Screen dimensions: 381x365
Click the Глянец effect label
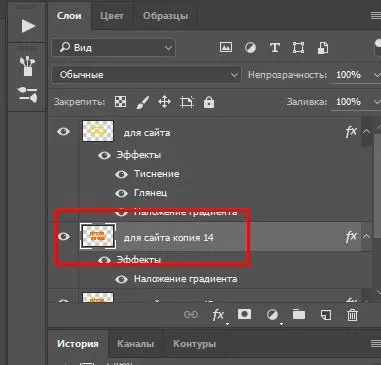[x=151, y=193]
